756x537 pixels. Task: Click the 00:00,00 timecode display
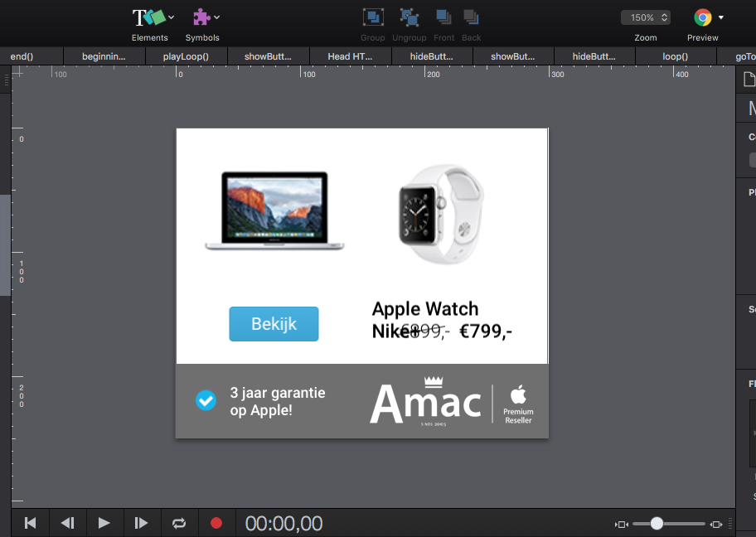pos(283,524)
